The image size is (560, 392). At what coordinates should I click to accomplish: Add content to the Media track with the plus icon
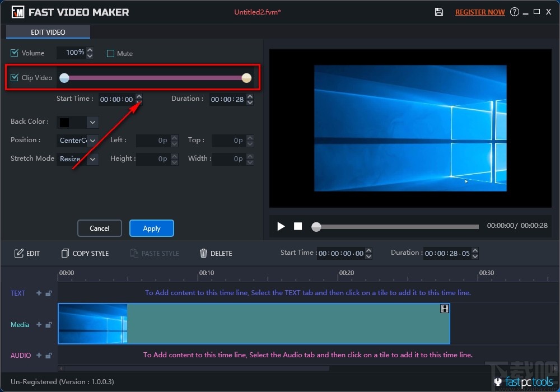point(39,325)
